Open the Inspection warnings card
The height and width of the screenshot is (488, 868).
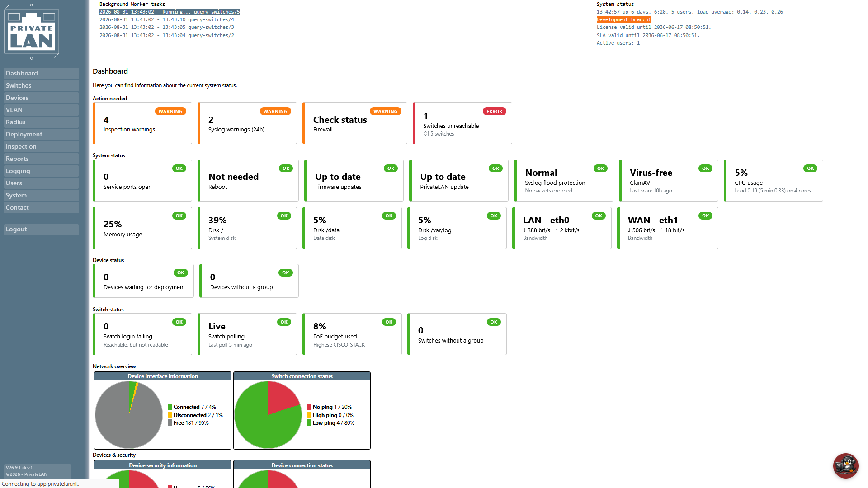(x=142, y=123)
